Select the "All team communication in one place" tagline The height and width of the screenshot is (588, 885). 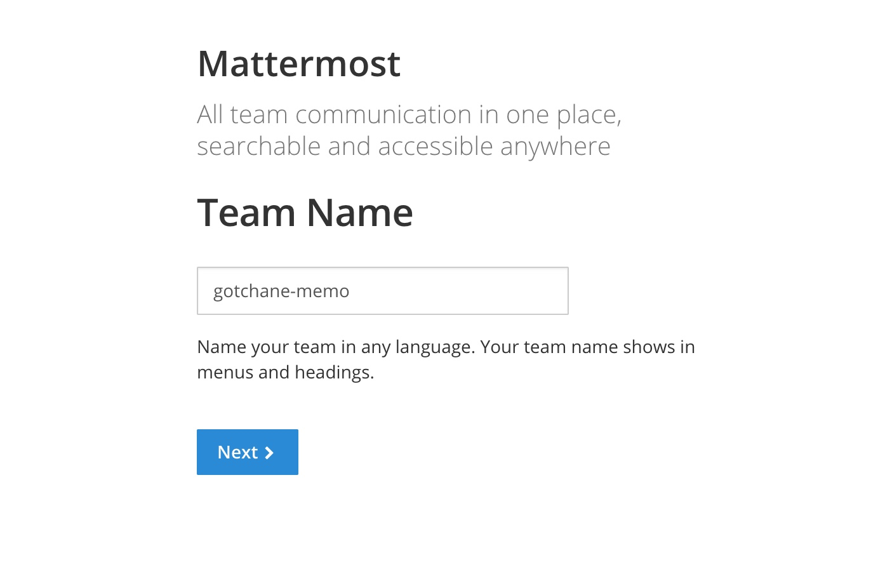(409, 130)
